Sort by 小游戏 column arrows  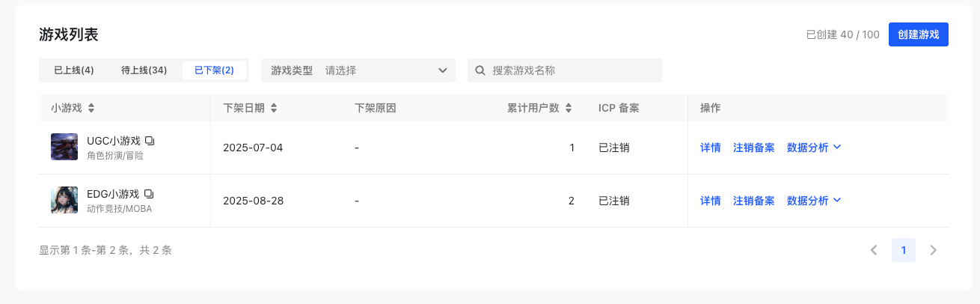[x=91, y=108]
